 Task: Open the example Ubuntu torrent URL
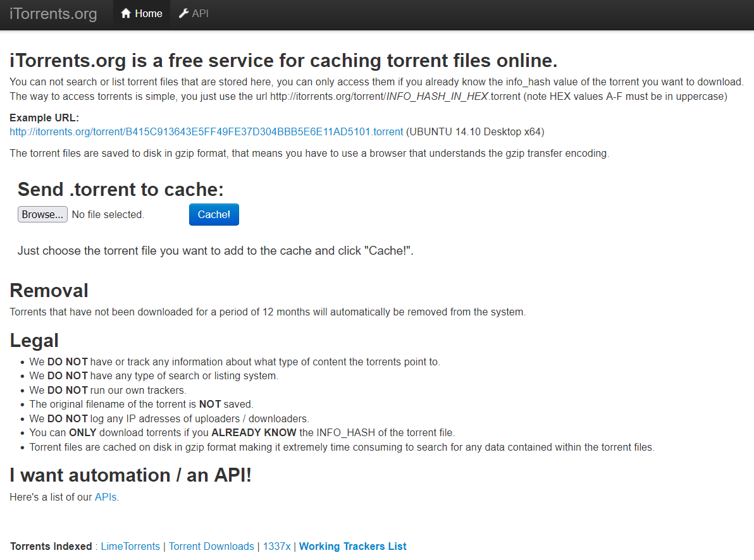(206, 131)
